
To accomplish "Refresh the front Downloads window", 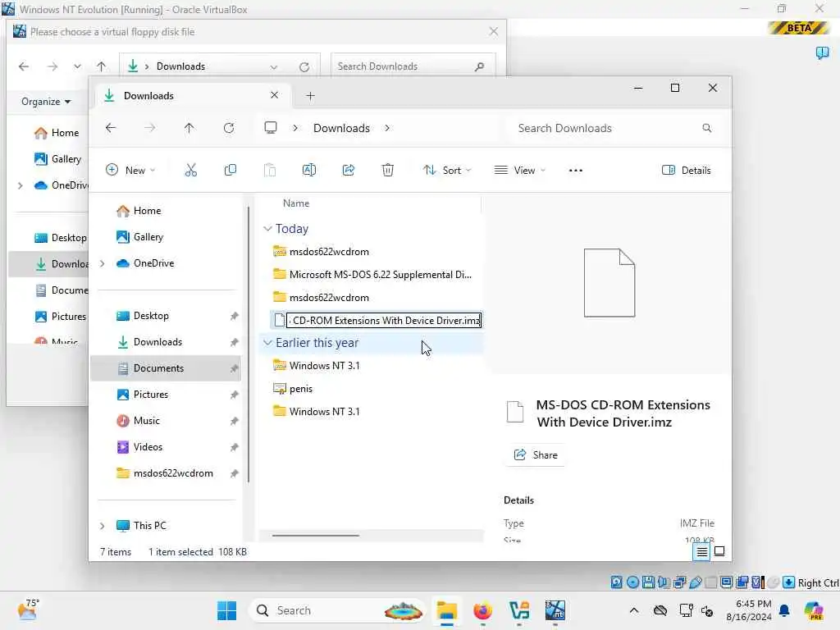I will (229, 128).
